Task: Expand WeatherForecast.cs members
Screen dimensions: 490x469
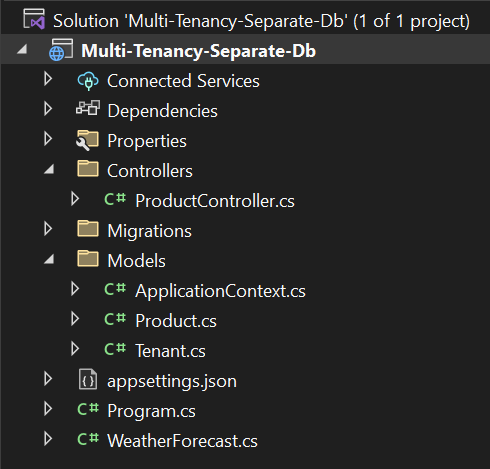Action: [x=48, y=439]
